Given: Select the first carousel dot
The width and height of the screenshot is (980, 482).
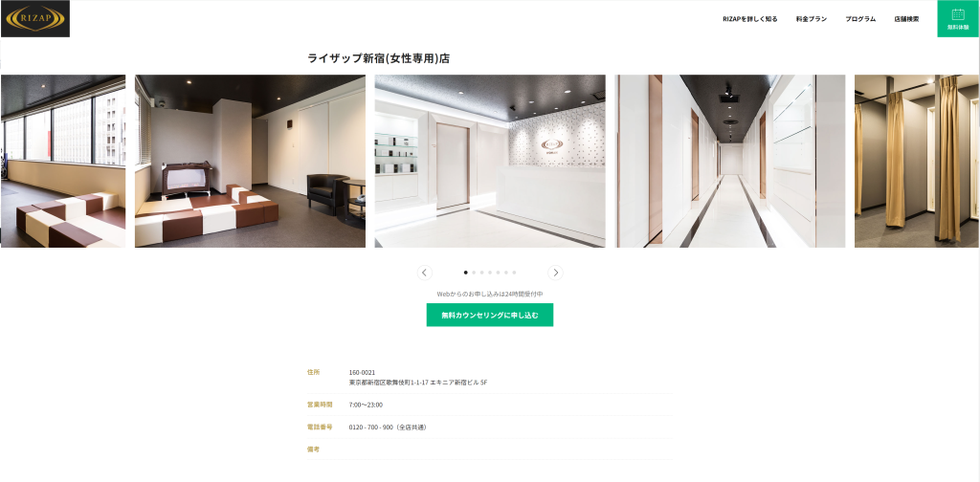Looking at the screenshot, I should click(466, 273).
